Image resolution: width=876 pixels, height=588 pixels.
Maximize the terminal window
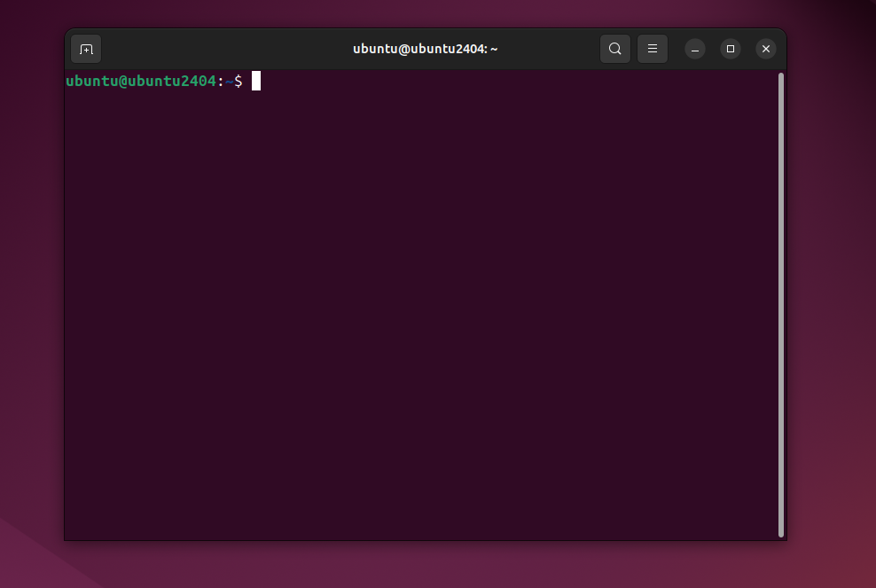pos(731,49)
